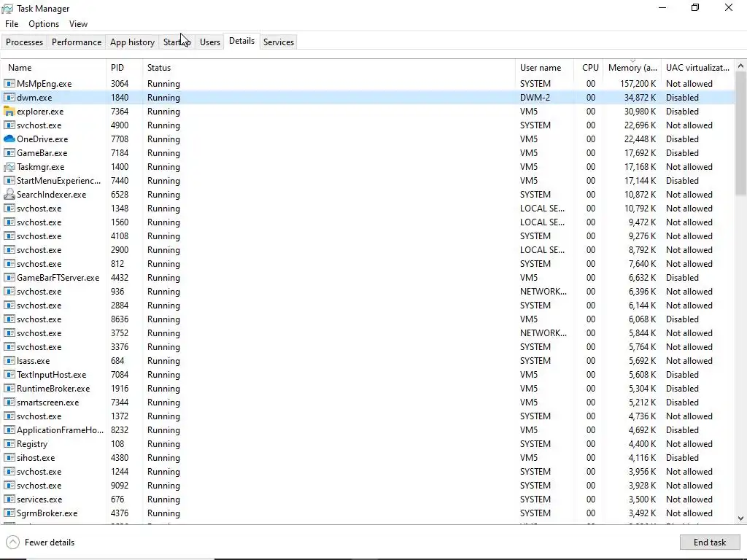Click the explorer.exe folder icon
The height and width of the screenshot is (560, 747).
[9, 111]
